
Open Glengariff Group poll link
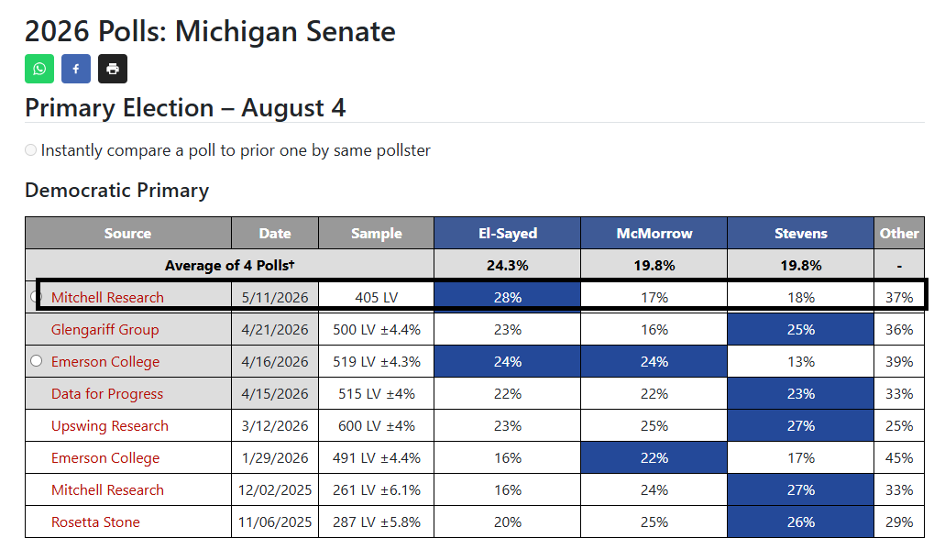click(x=104, y=329)
